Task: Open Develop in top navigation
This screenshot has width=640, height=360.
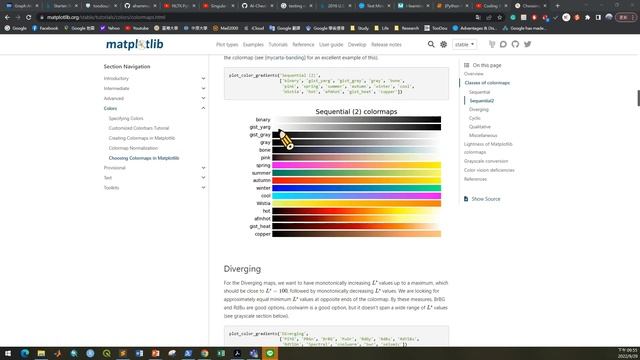Action: (x=357, y=44)
